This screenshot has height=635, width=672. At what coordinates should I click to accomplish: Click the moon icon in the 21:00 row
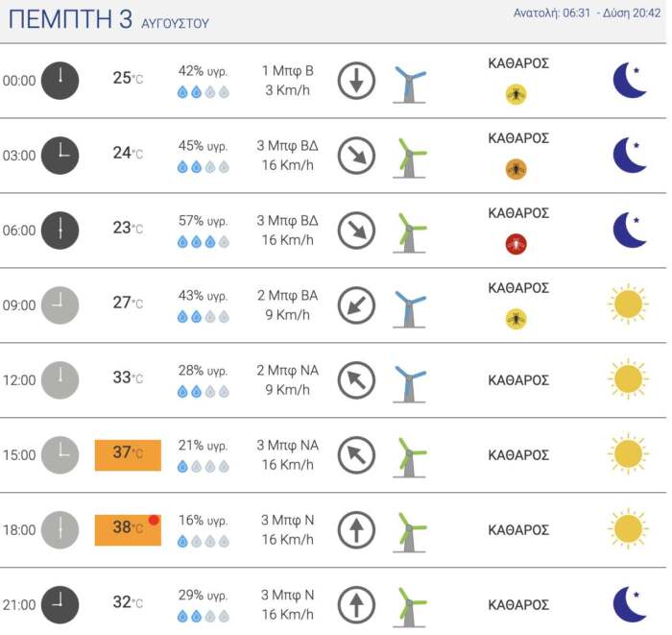(x=629, y=604)
